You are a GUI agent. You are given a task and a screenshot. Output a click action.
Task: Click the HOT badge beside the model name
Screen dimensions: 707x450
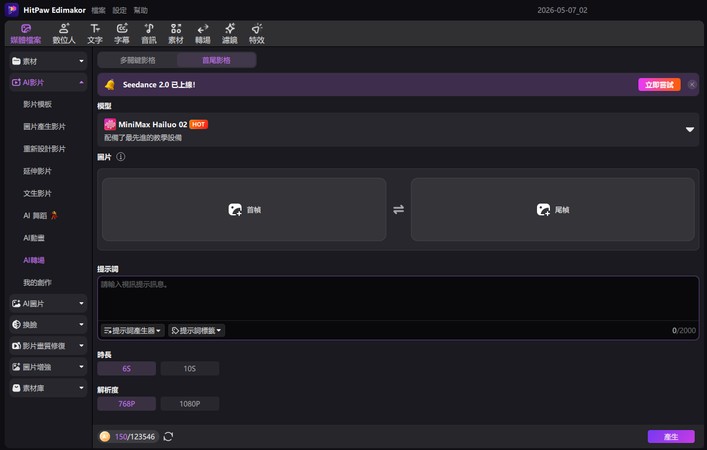pos(198,124)
